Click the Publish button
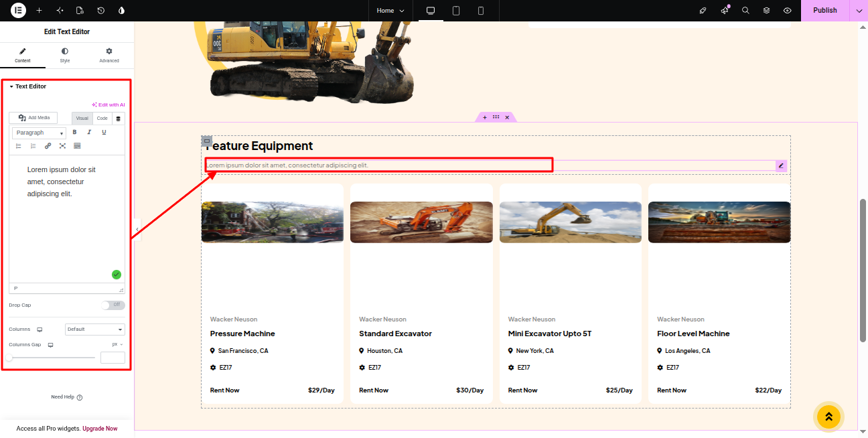 pyautogui.click(x=825, y=11)
